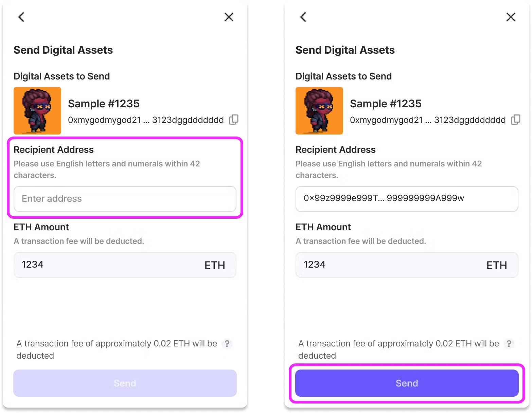Open transaction fee help in right panel
Viewport: 532px width, 413px height.
tap(509, 344)
